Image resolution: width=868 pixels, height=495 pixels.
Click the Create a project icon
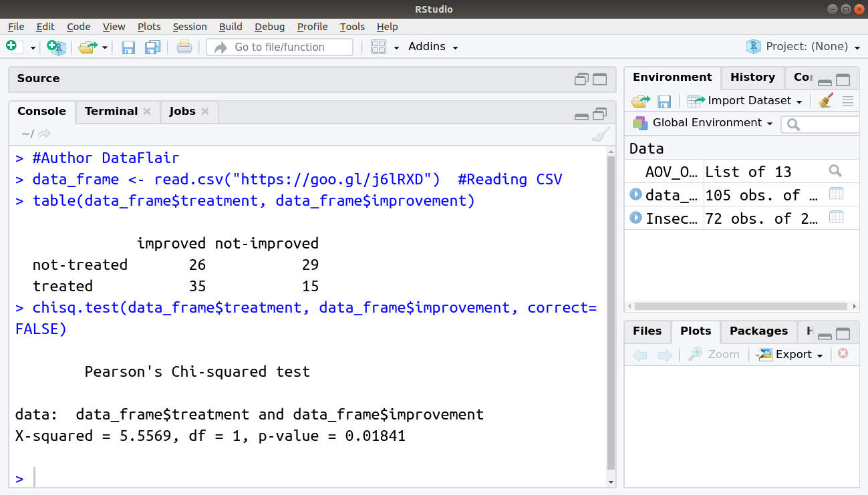(57, 47)
